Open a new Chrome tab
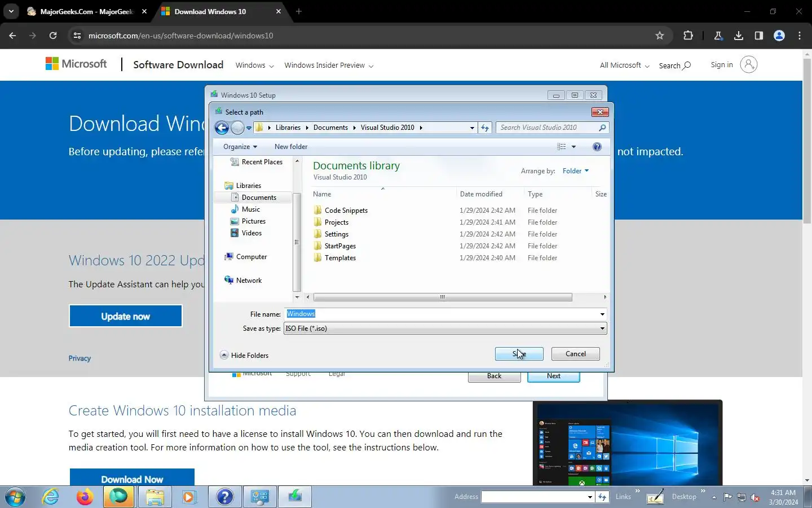Screen dimensions: 812x508 tap(299, 11)
